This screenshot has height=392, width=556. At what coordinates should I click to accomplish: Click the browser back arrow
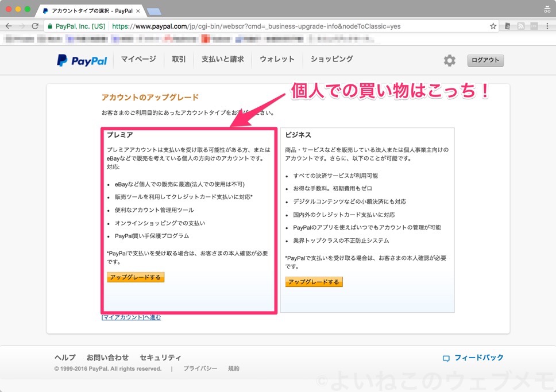tap(9, 25)
